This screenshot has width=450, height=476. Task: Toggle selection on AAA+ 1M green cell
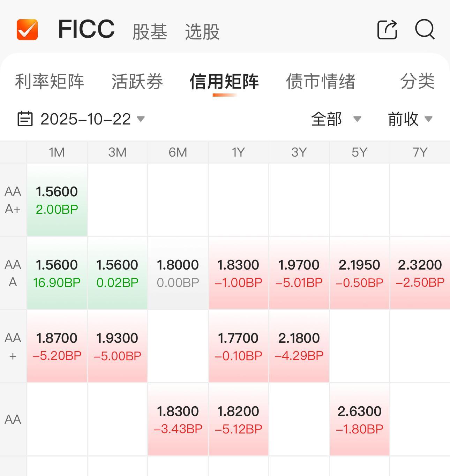click(57, 200)
